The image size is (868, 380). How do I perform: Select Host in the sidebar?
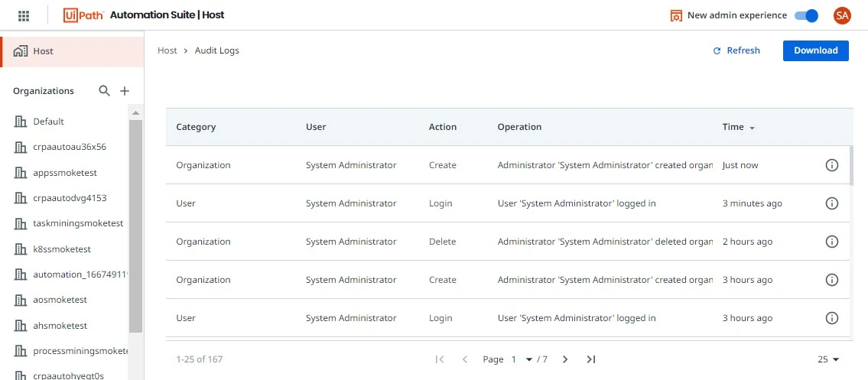point(72,51)
